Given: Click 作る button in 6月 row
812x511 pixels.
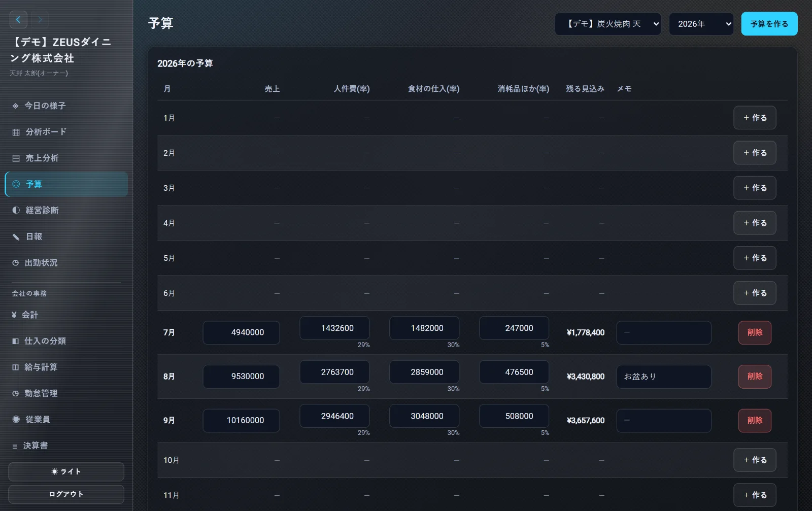Looking at the screenshot, I should click(755, 293).
